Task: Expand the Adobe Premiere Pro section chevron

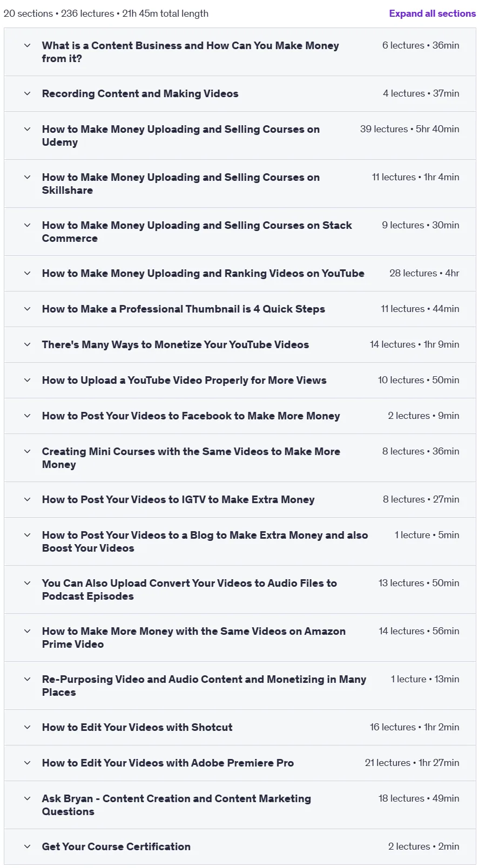Action: coord(28,763)
